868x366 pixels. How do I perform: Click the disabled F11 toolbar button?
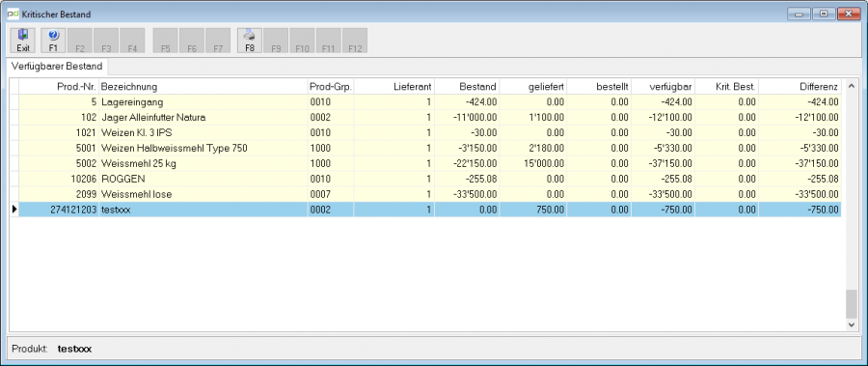pos(329,41)
